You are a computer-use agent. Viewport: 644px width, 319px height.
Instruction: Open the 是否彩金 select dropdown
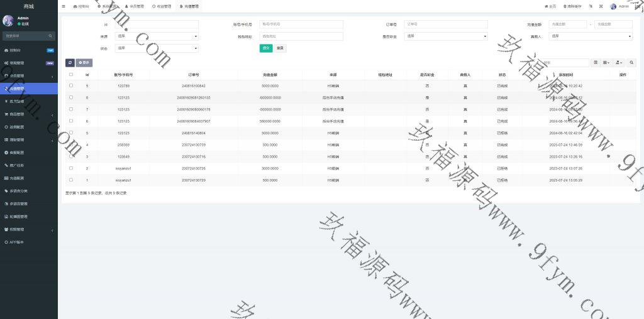(447, 36)
